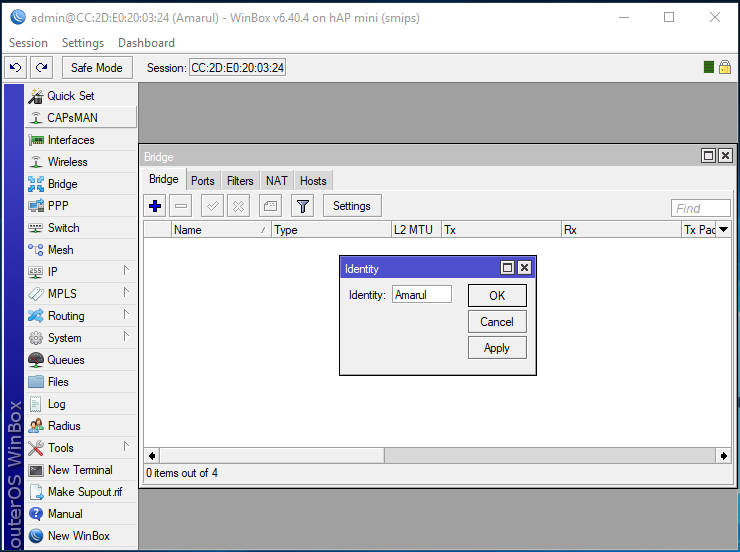Click Make Supout.rif
The width and height of the screenshot is (740, 552).
coord(81,492)
